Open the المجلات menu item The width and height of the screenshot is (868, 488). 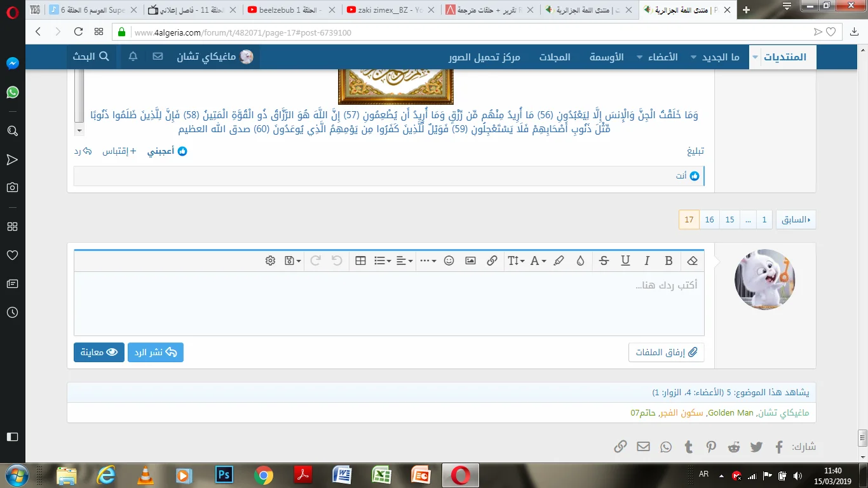[555, 57]
